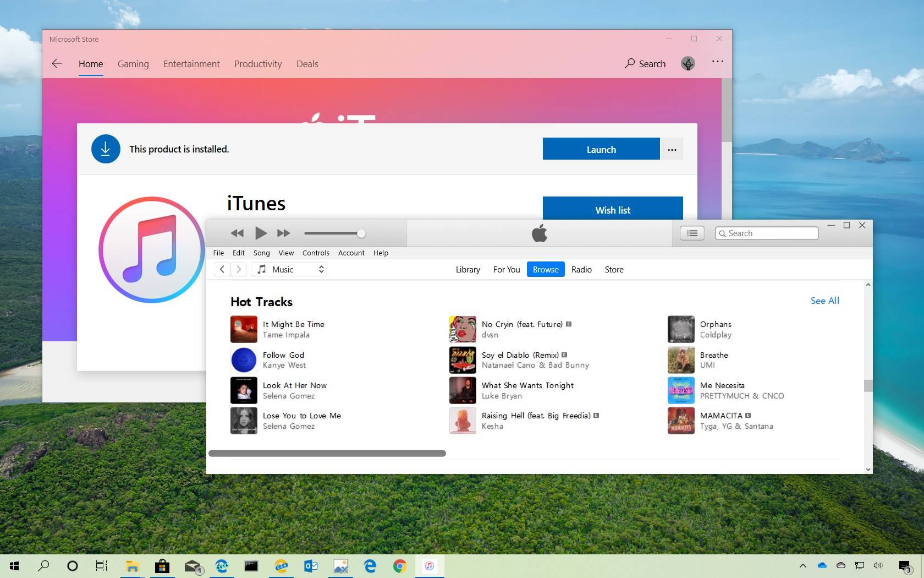
Task: Open Search in Microsoft Store
Action: tap(645, 64)
